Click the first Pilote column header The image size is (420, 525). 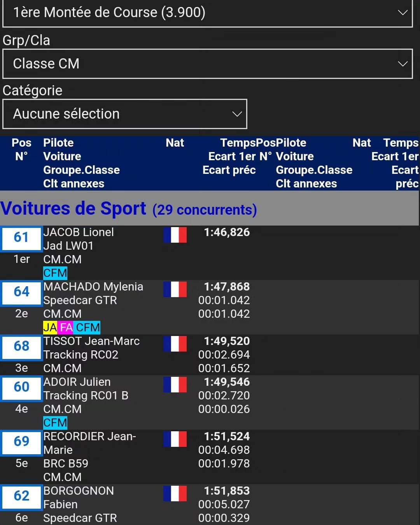58,143
